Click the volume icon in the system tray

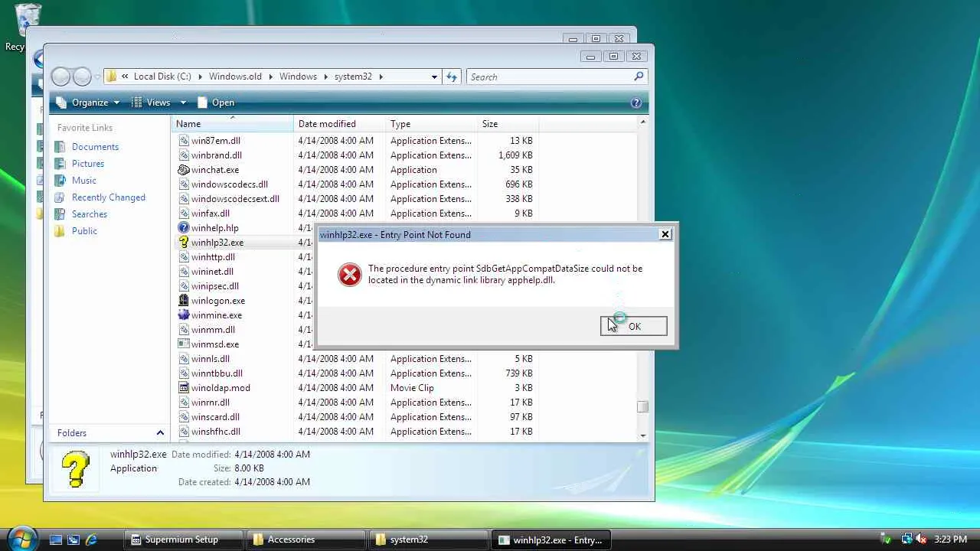point(921,540)
